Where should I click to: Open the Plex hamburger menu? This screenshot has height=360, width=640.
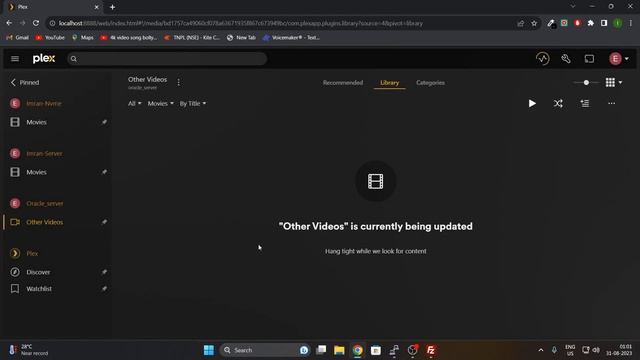click(x=15, y=59)
